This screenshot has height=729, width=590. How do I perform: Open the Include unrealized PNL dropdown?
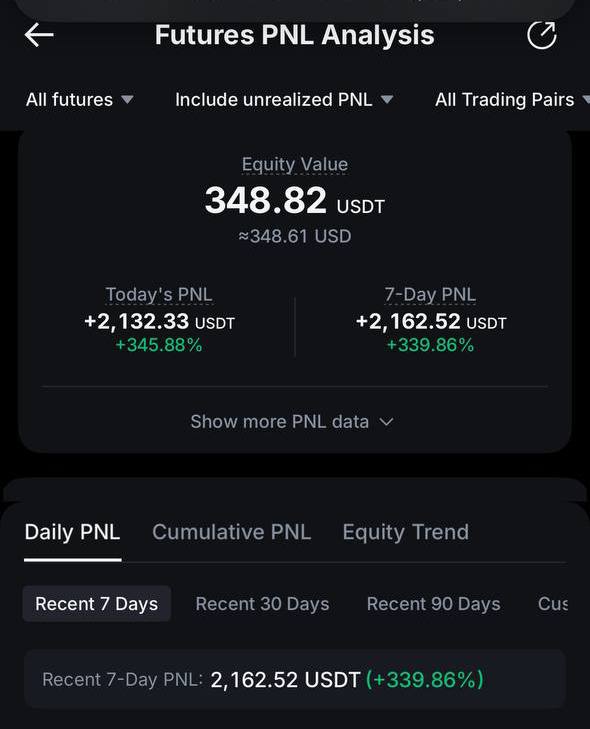tap(284, 99)
